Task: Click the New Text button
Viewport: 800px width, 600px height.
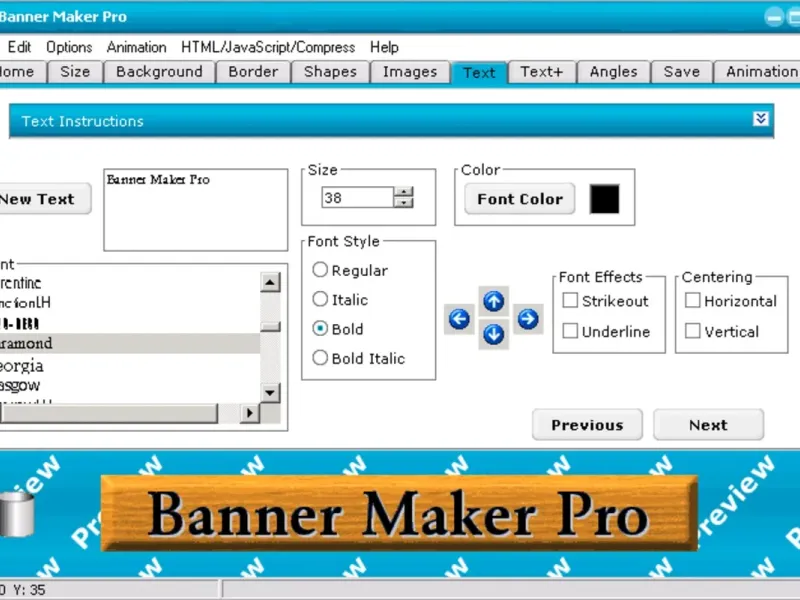Action: coord(45,198)
